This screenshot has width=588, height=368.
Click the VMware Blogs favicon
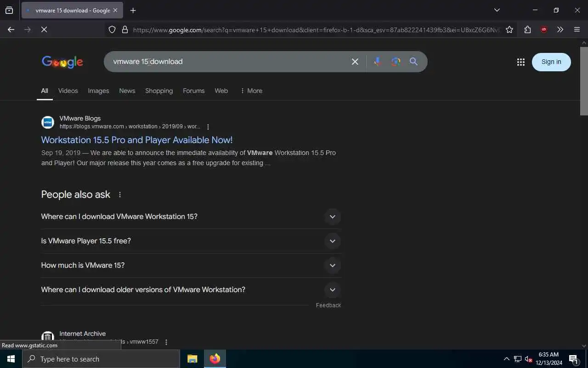[x=48, y=122]
